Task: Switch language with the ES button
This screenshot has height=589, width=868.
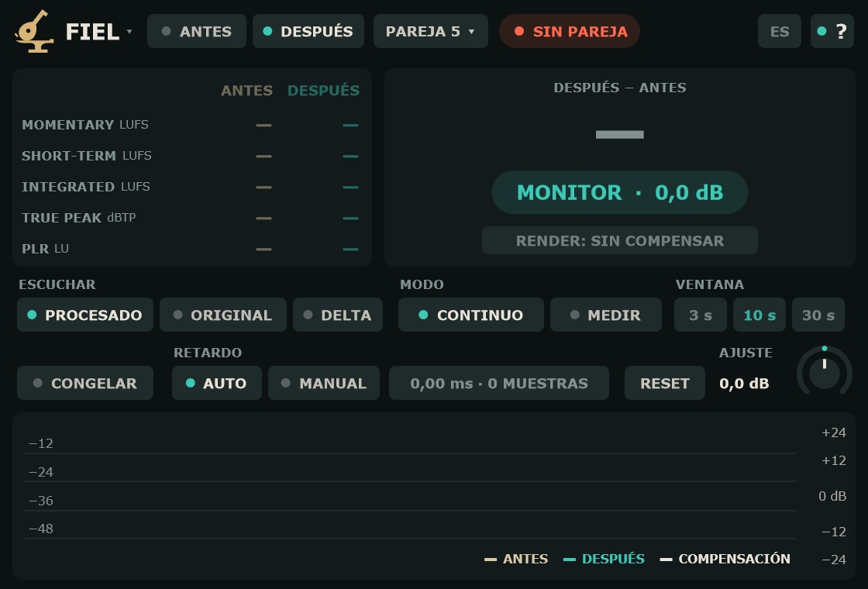Action: [780, 31]
